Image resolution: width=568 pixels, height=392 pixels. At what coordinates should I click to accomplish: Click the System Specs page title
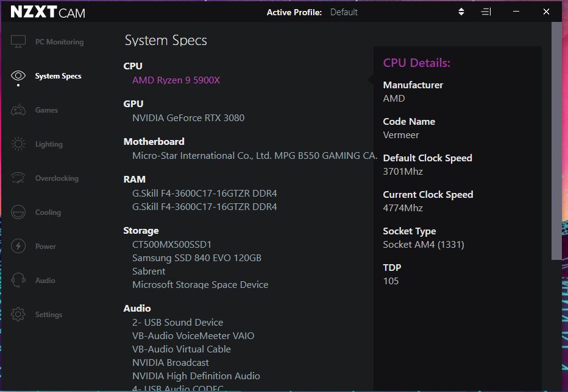166,40
